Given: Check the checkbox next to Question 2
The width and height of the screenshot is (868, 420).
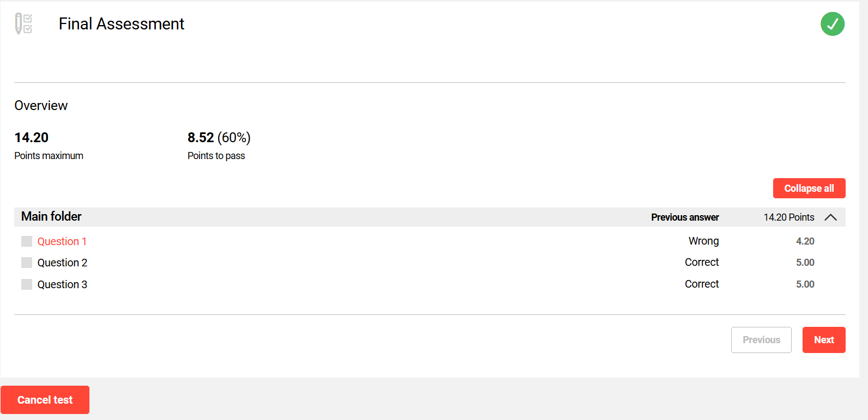Looking at the screenshot, I should (x=26, y=262).
